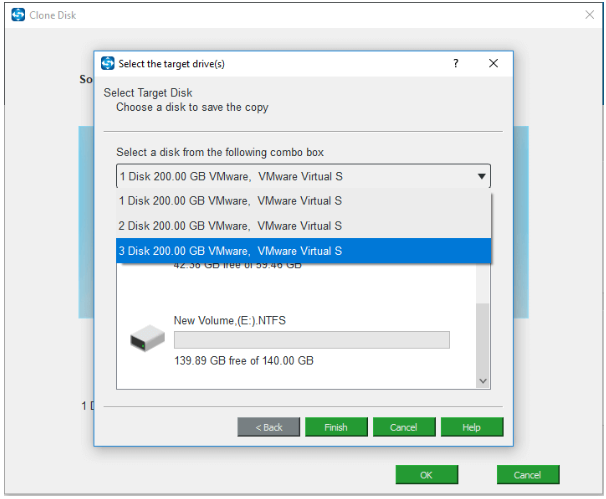Click "Select a disk from the following combo box" label
This screenshot has width=606, height=499.
coord(220,152)
